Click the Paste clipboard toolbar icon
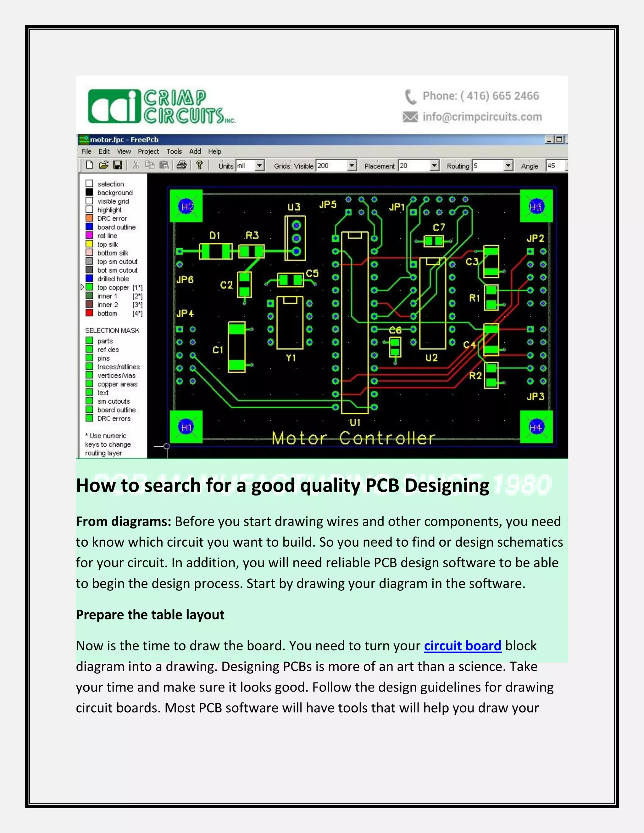Image resolution: width=644 pixels, height=833 pixels. [x=164, y=165]
